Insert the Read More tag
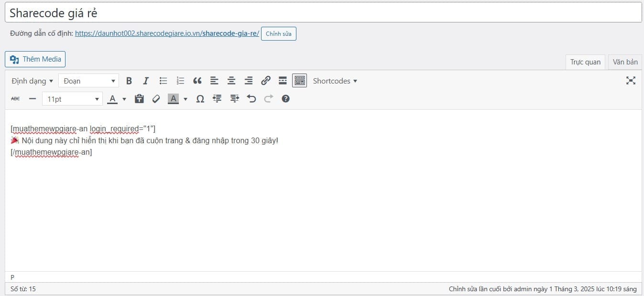This screenshot has width=644, height=296. (x=283, y=81)
